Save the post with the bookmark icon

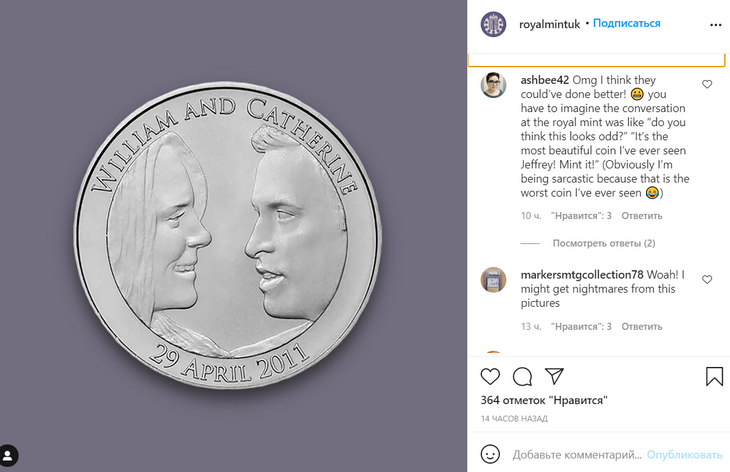(x=714, y=377)
